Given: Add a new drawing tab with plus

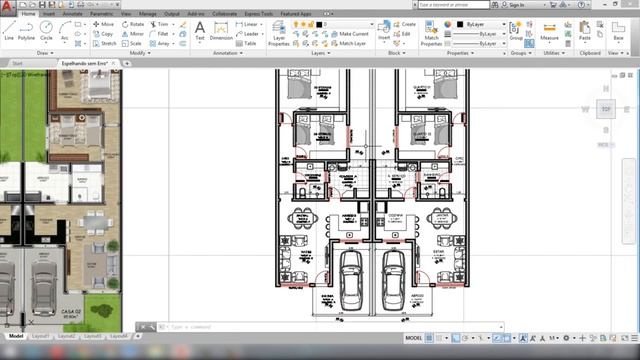Looking at the screenshot, I should click(127, 63).
